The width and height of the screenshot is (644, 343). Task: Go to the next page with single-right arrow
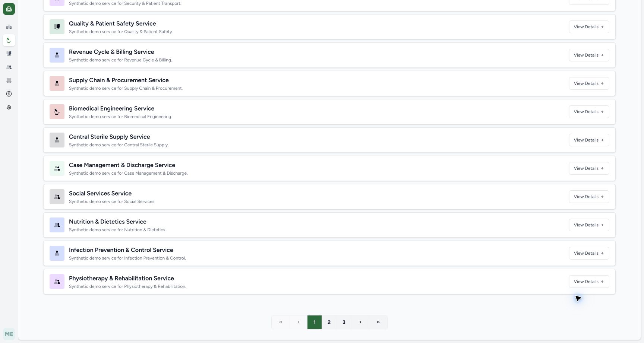click(x=360, y=322)
